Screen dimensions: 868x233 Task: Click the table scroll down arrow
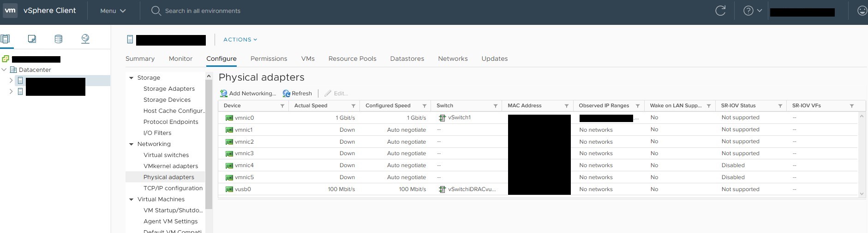pos(862,194)
